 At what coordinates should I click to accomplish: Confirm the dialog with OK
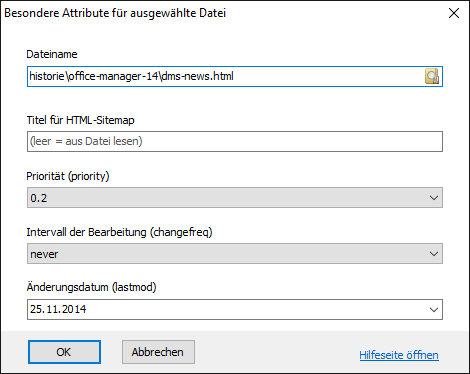[x=64, y=352]
